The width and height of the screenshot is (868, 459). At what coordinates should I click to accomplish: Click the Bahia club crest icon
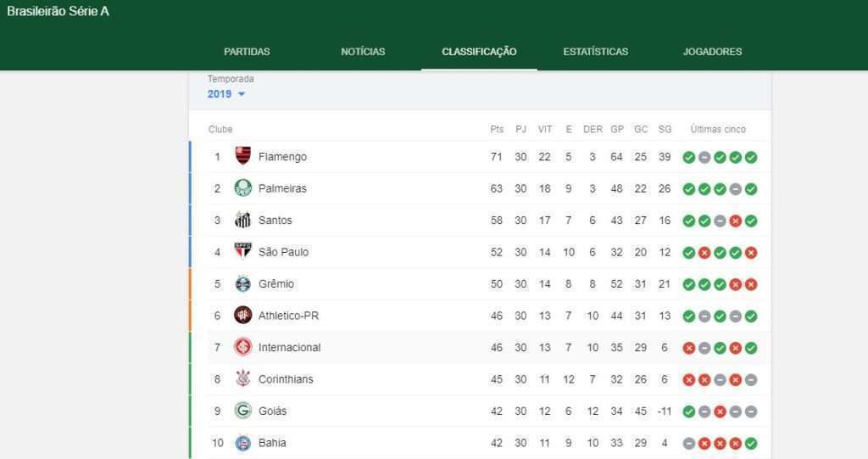(243, 443)
